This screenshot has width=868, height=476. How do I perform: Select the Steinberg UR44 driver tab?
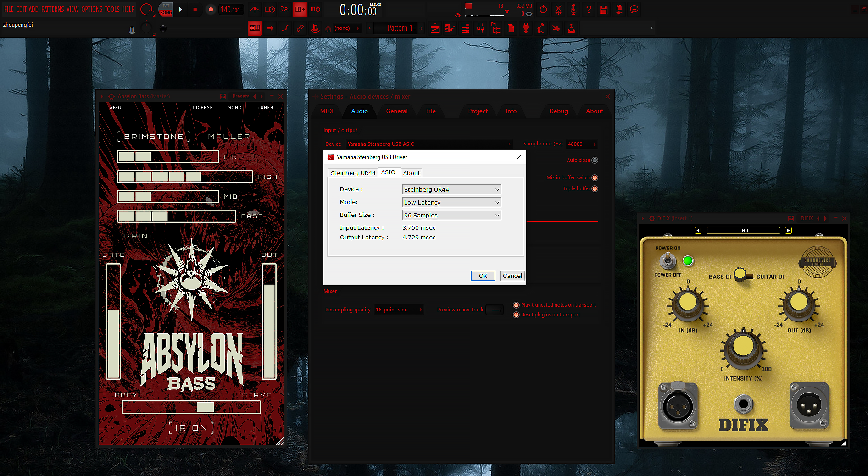[x=353, y=173]
